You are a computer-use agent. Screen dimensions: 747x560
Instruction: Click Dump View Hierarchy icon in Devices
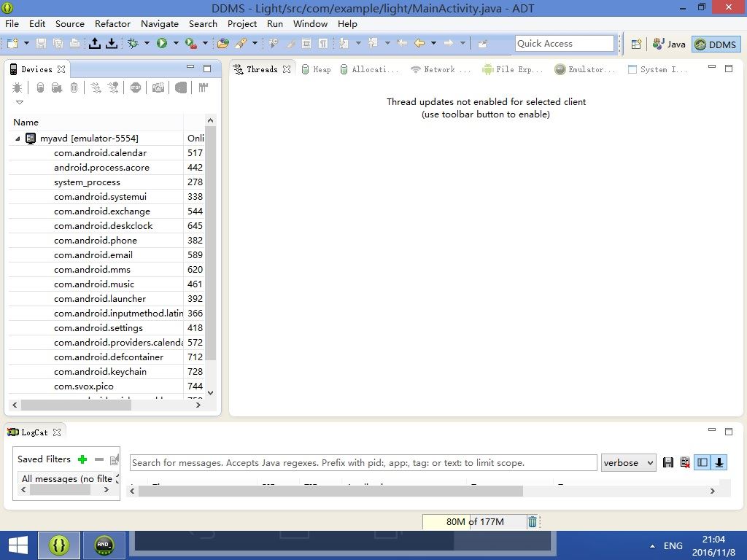(181, 87)
